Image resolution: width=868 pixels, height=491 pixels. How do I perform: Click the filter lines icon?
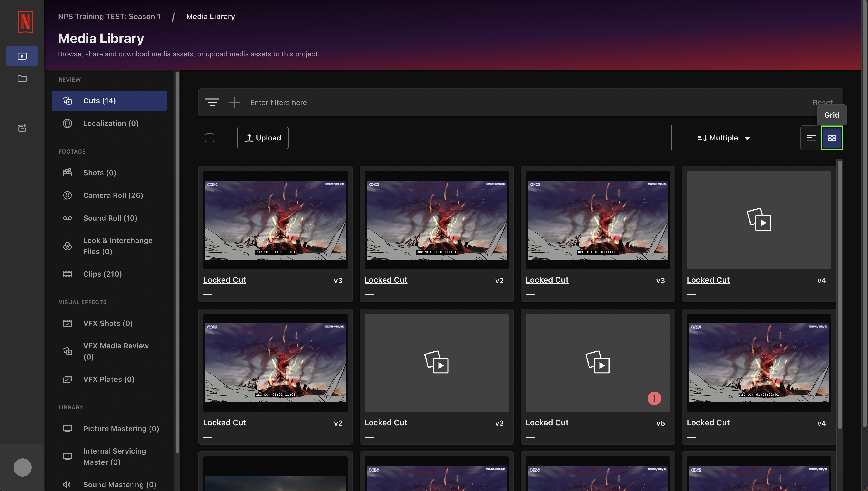212,102
